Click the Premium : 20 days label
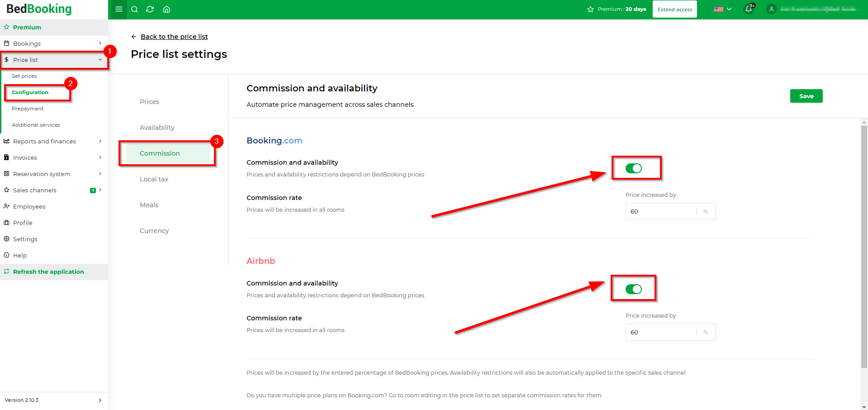The width and height of the screenshot is (868, 410). pos(621,9)
